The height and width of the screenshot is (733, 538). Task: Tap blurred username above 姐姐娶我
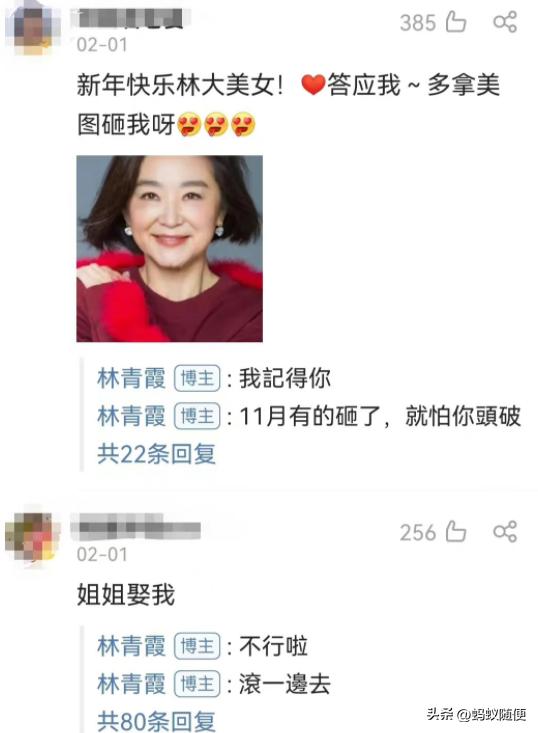[136, 527]
